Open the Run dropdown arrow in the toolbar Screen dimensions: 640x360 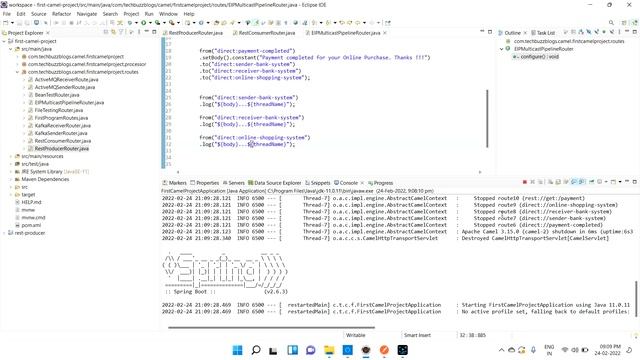(150, 23)
